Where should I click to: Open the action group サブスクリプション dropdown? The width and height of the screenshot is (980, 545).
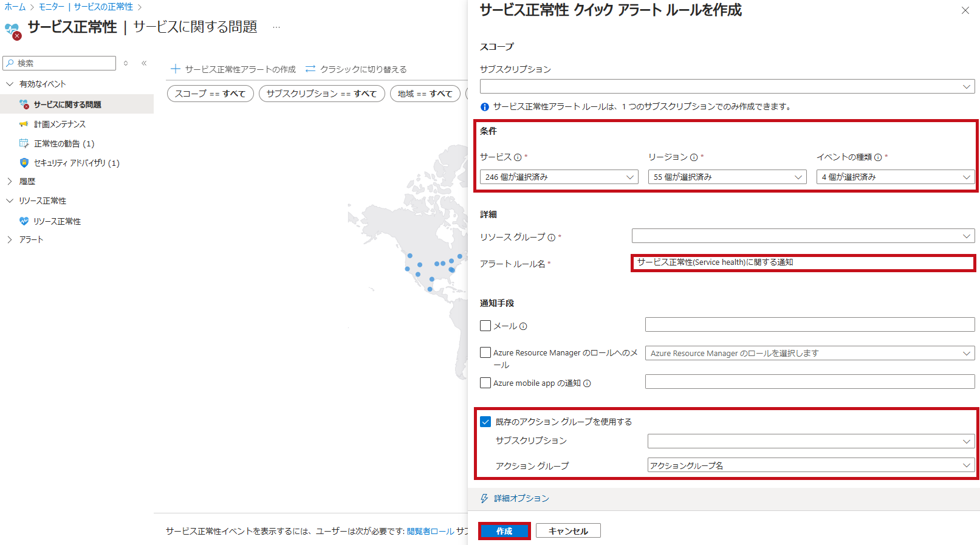click(811, 441)
